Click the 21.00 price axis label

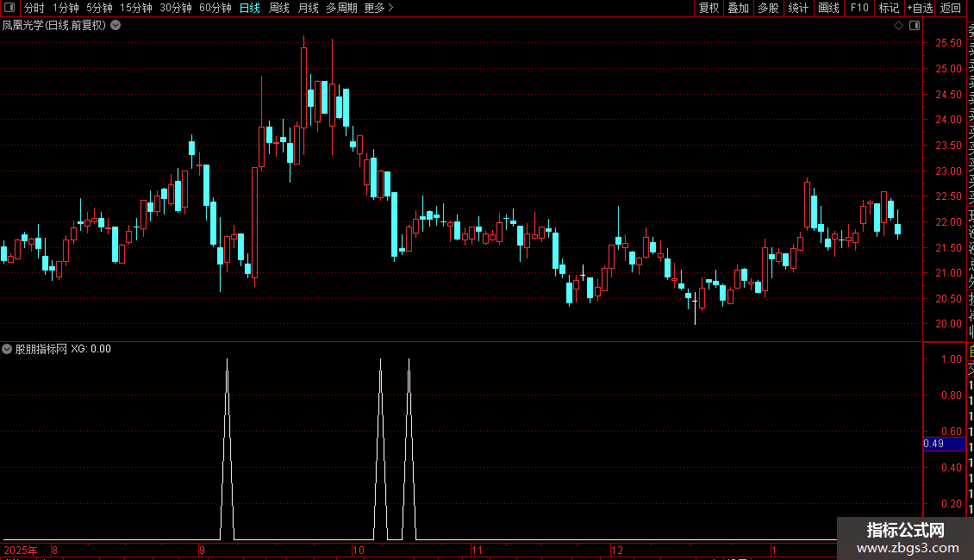(948, 272)
